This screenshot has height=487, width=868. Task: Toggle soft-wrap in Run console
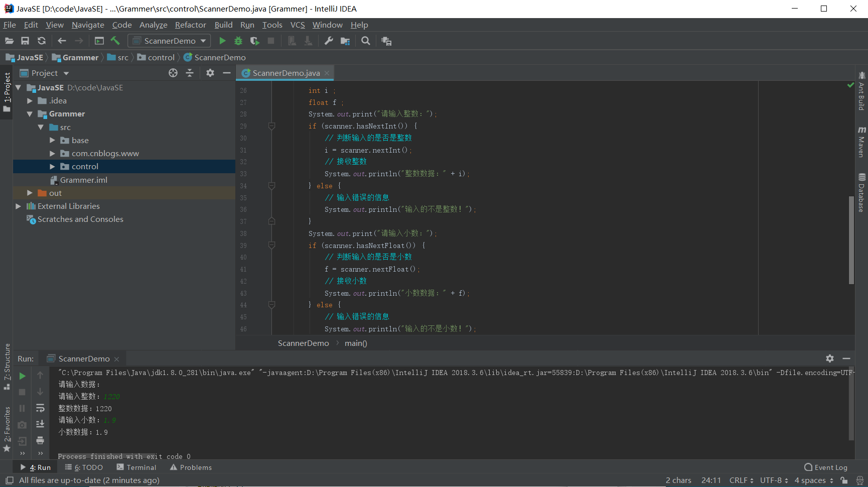pos(40,408)
